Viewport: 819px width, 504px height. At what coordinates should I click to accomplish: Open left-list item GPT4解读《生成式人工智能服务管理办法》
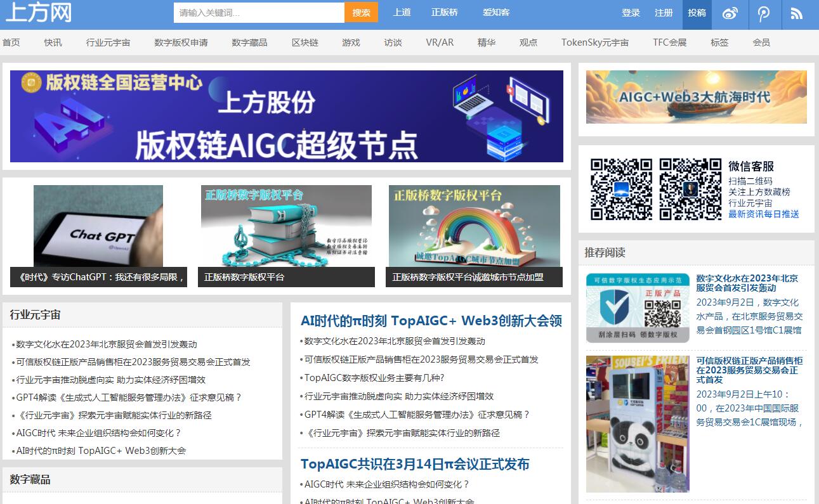tap(129, 397)
